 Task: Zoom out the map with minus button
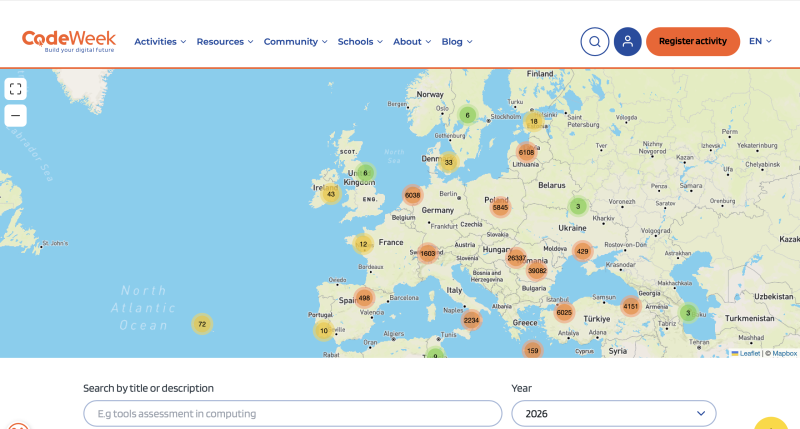[16, 115]
